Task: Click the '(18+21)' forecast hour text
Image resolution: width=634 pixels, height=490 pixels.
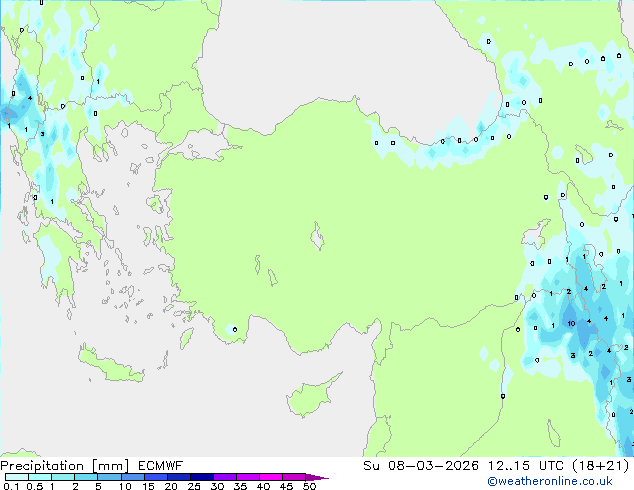Action: [x=601, y=466]
